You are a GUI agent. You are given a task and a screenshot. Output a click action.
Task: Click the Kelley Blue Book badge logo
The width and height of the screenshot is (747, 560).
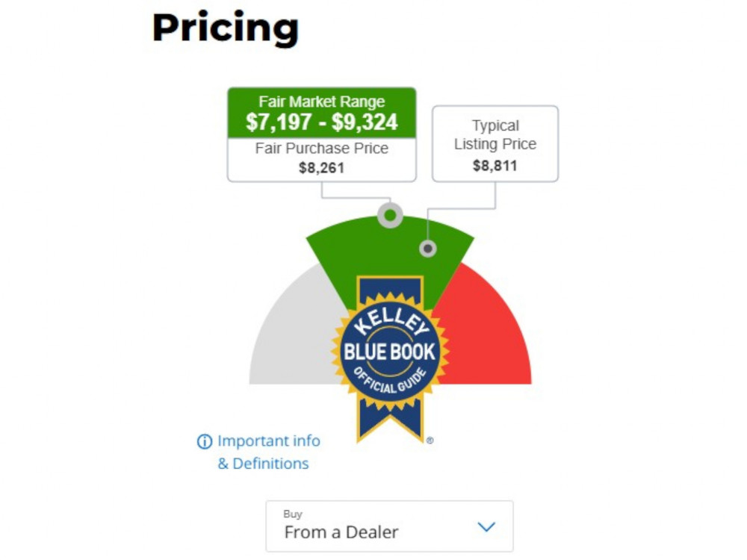point(390,352)
